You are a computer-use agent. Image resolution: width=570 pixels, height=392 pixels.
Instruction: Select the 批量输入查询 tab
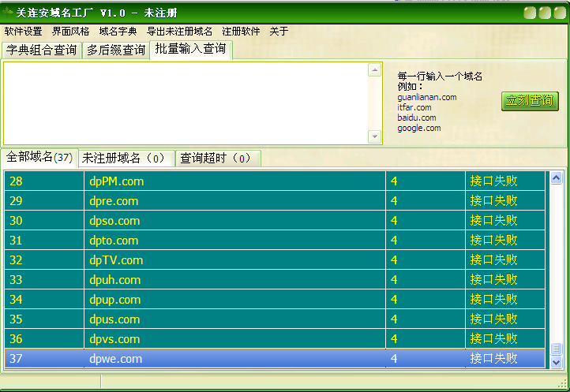(x=190, y=49)
